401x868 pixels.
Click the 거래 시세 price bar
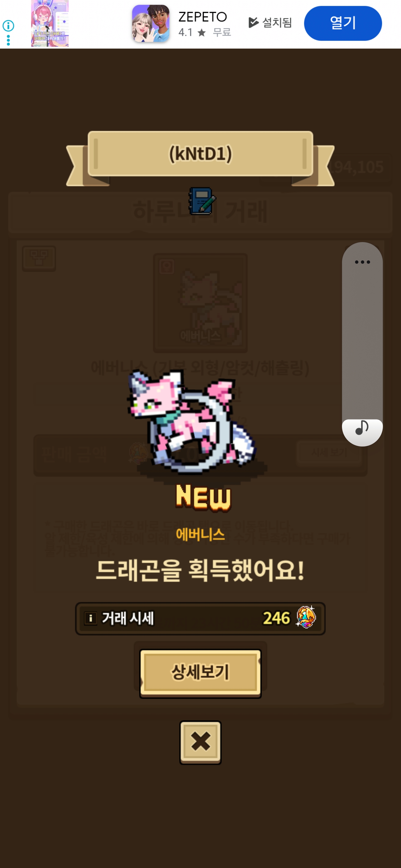pyautogui.click(x=200, y=618)
